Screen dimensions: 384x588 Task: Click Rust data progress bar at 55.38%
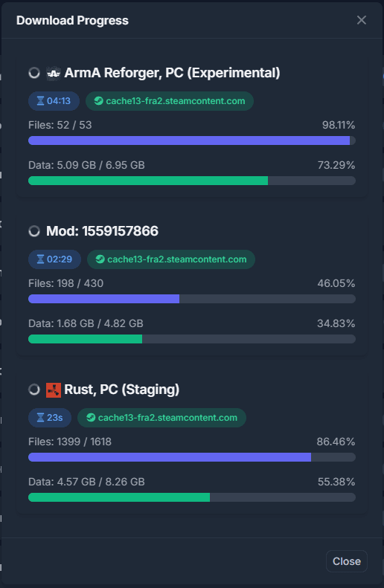point(192,497)
